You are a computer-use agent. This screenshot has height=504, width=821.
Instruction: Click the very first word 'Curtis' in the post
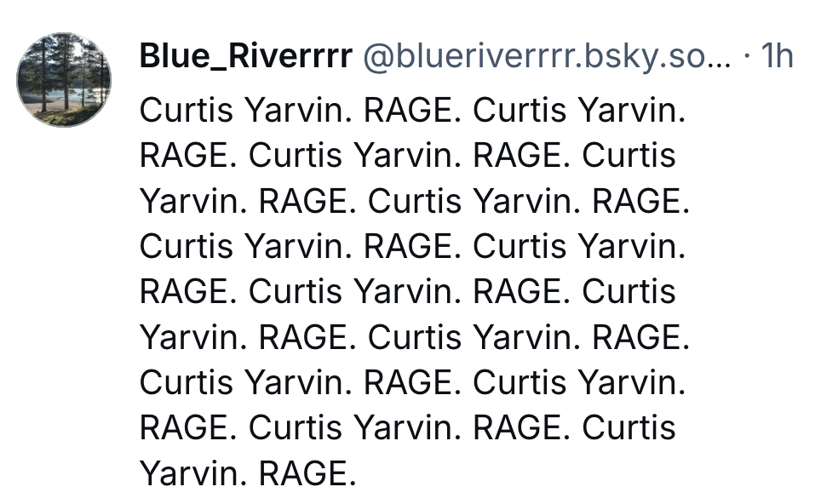tap(186, 110)
